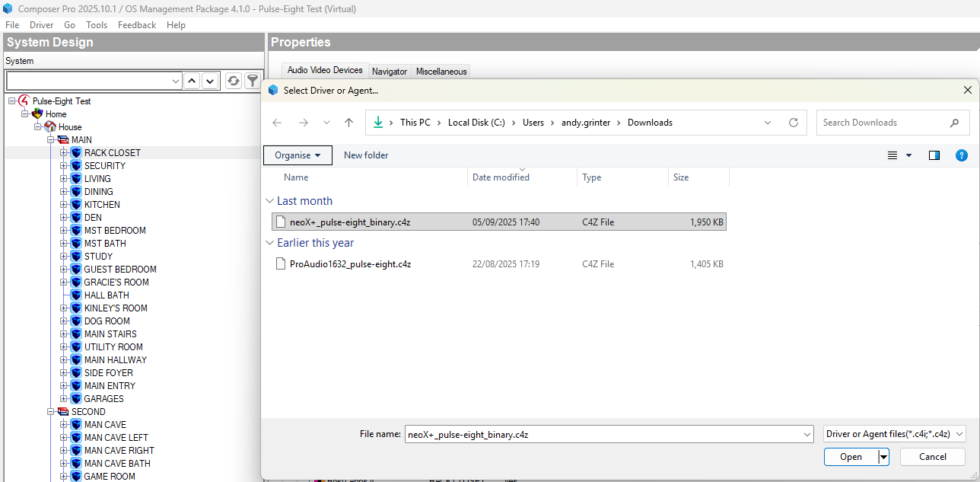Click the File name input field
980x482 pixels.
click(609, 434)
